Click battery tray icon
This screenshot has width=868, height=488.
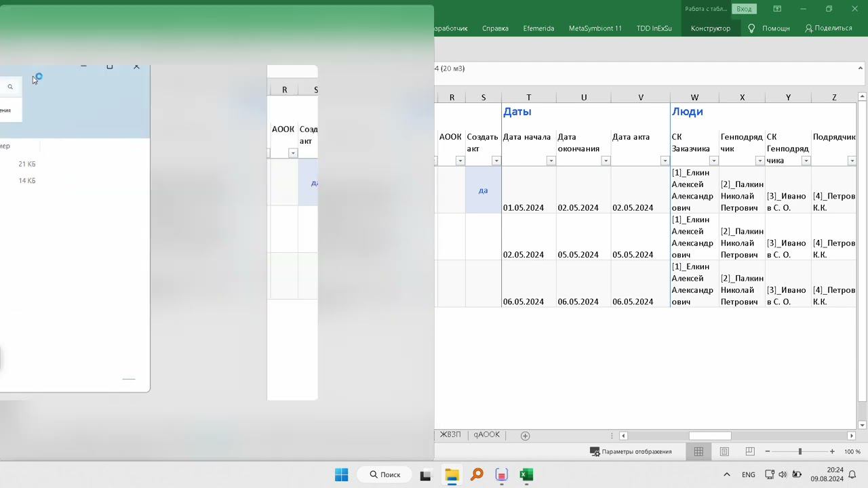(797, 475)
